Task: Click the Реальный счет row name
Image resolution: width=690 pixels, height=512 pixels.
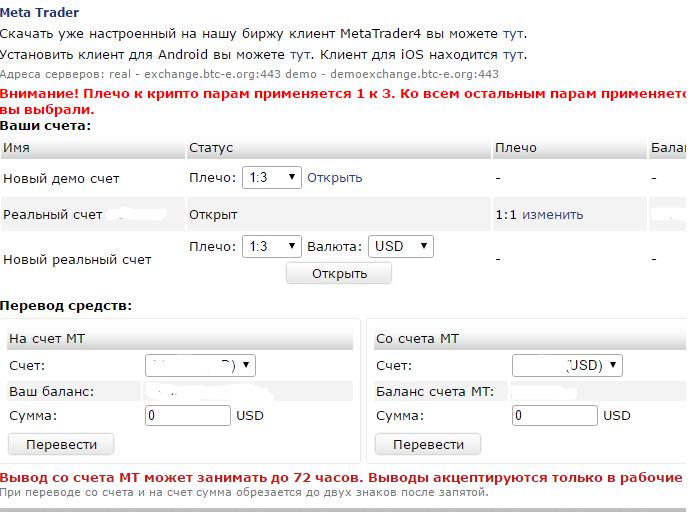Action: (x=52, y=215)
